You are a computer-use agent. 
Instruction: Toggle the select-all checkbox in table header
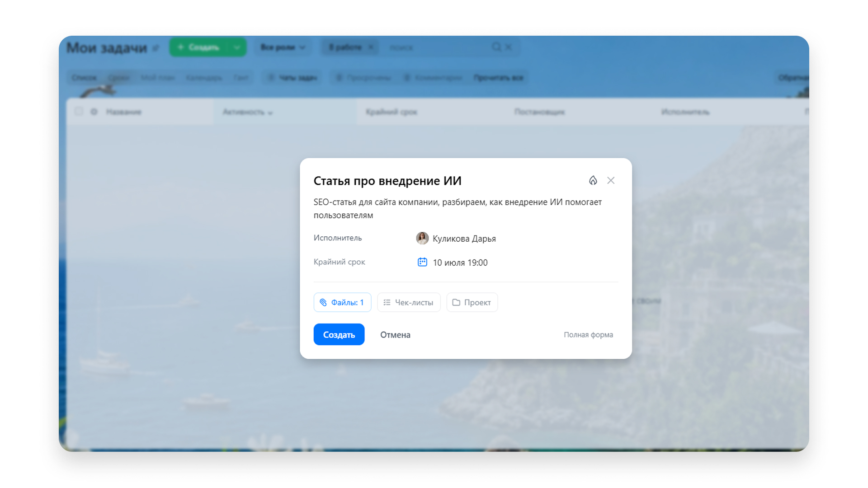point(79,111)
